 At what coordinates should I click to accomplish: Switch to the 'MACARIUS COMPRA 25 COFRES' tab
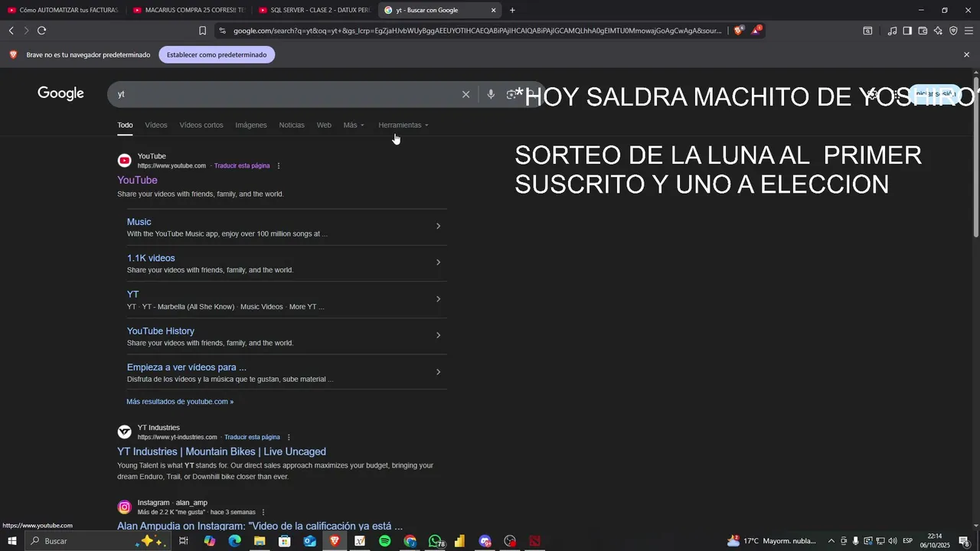click(188, 10)
